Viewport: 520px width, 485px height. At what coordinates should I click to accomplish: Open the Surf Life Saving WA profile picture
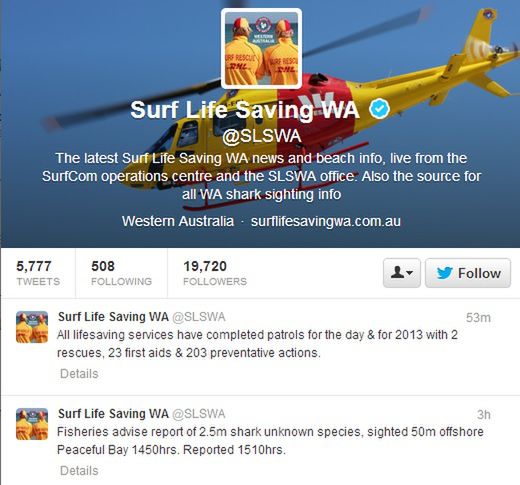pos(262,49)
